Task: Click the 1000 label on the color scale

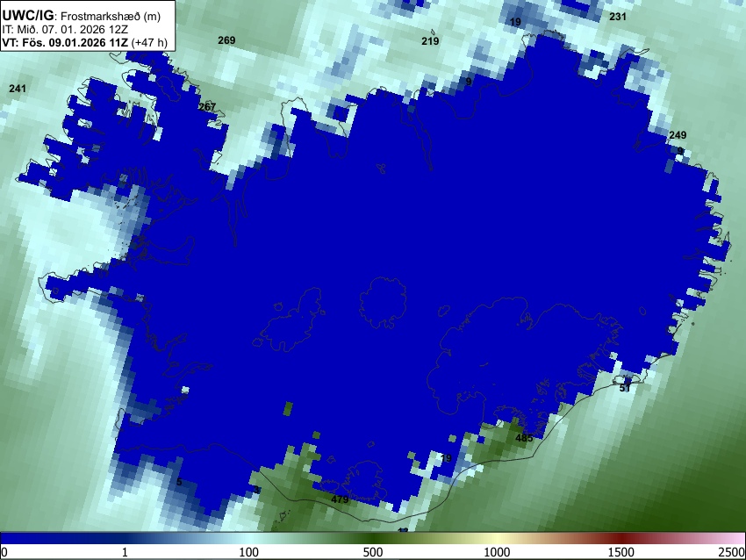Action: pos(497,552)
